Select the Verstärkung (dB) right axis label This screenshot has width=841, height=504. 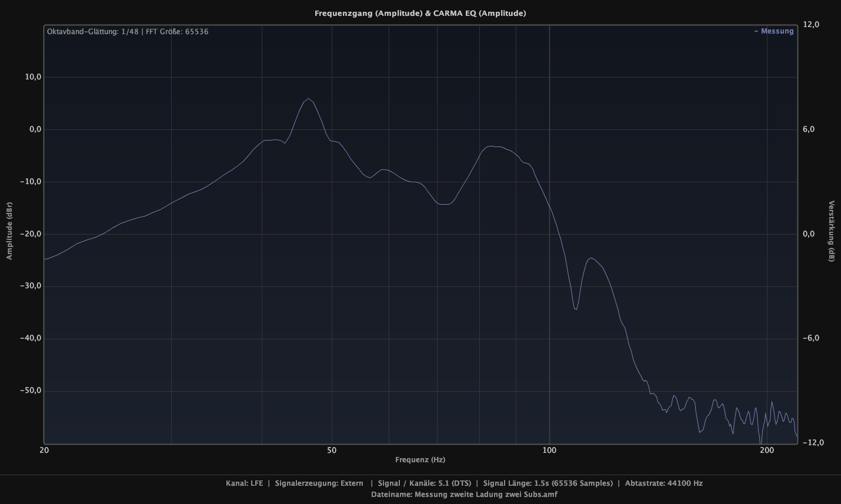(x=831, y=231)
